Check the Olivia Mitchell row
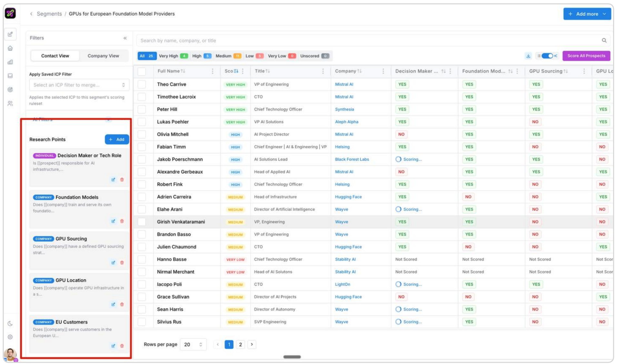Screen dimensions: 618x364 click(x=142, y=134)
